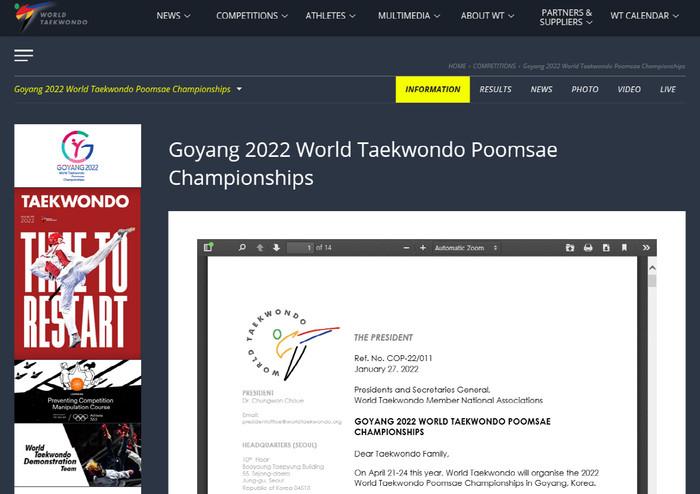Click the 'January 27, 2022' date text
The height and width of the screenshot is (494, 700).
pos(386,369)
